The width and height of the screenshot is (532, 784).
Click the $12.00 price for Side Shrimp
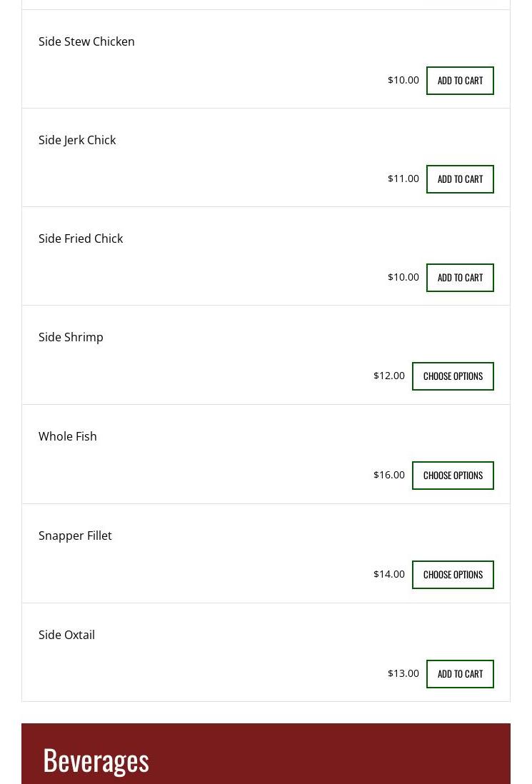click(x=389, y=376)
